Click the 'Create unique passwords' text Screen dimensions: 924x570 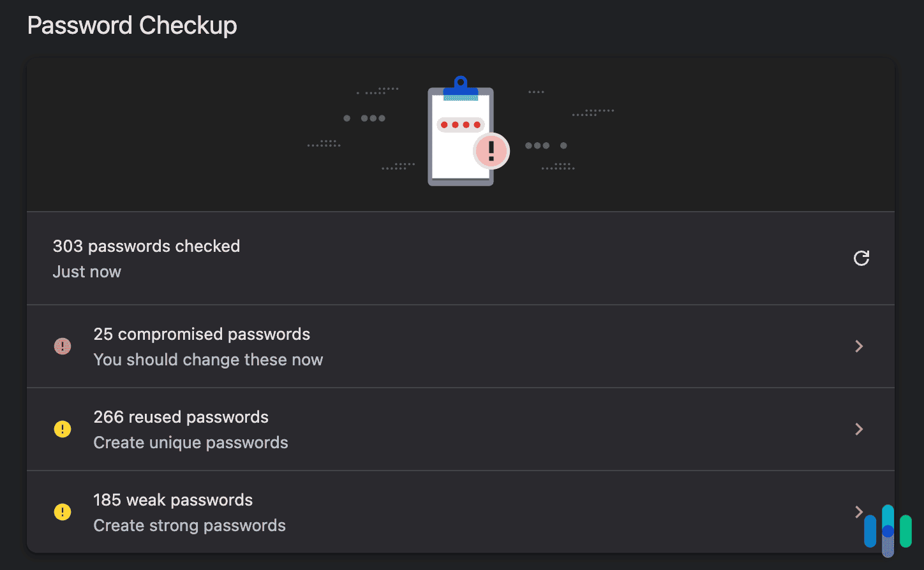(191, 442)
